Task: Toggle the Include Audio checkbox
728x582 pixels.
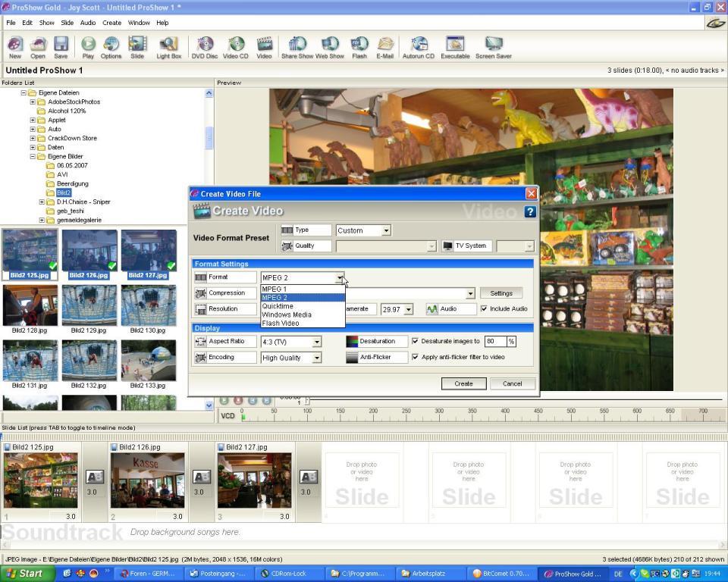Action: pos(485,309)
